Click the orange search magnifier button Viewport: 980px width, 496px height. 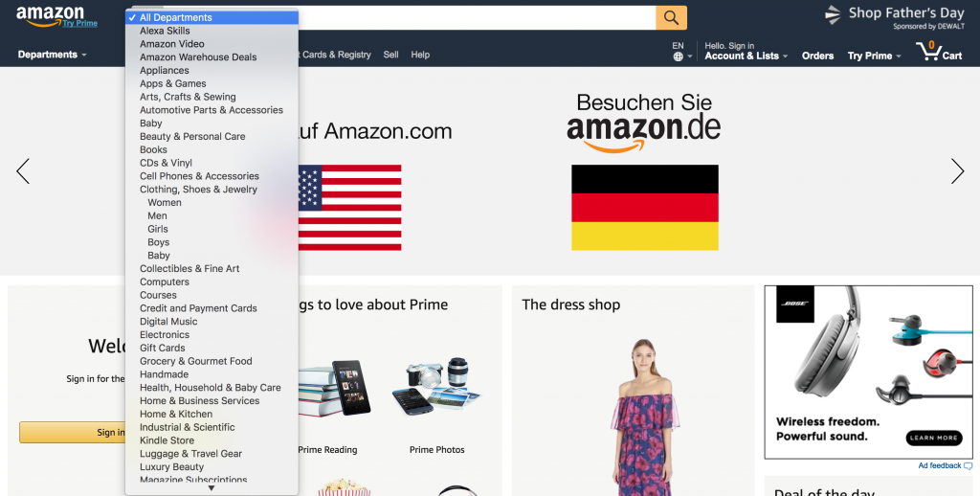pos(671,17)
